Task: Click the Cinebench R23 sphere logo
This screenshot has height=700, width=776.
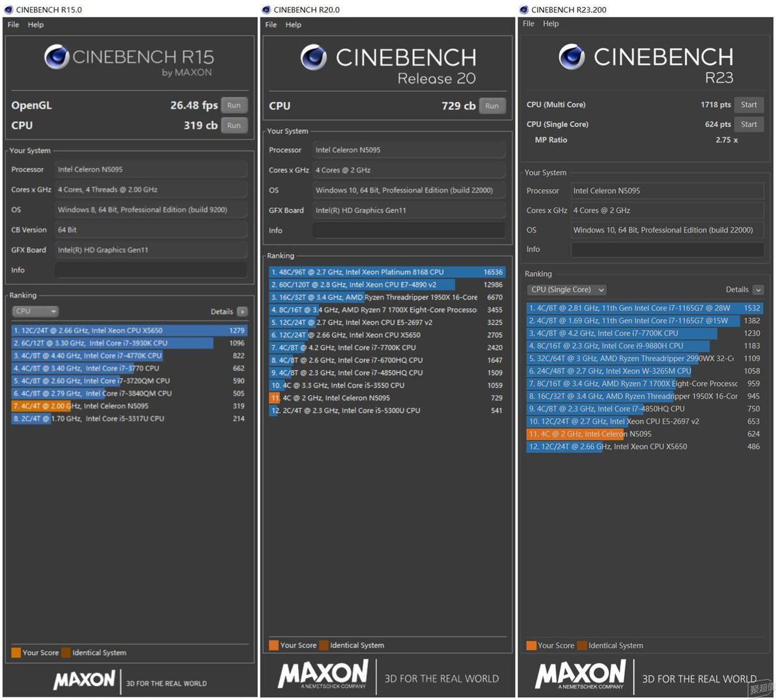Action: tap(572, 57)
